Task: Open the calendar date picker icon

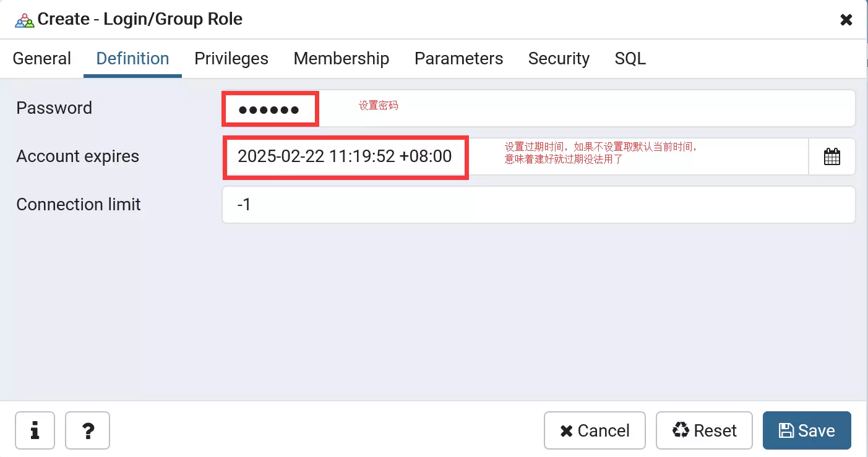Action: (831, 156)
